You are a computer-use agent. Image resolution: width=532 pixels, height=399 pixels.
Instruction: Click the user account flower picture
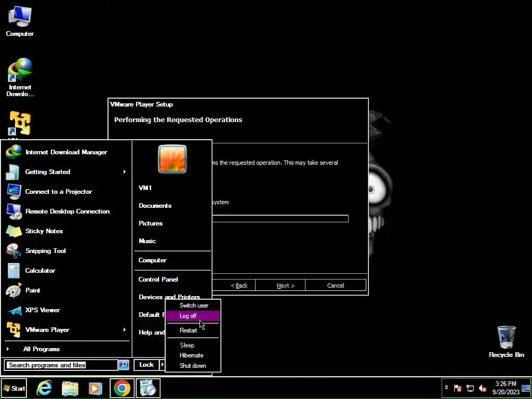click(x=172, y=159)
